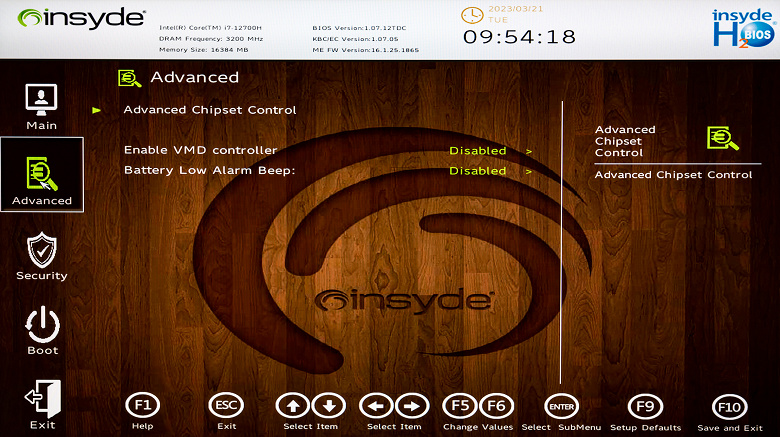Click the F6 Change Values icon
This screenshot has width=780, height=437.
(x=496, y=406)
